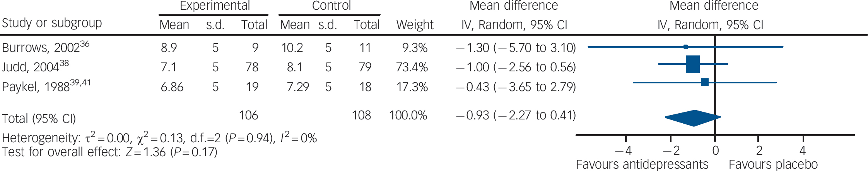This screenshot has width=868, height=171.
Task: Click the 73.4% weight value
Action: 412,67
